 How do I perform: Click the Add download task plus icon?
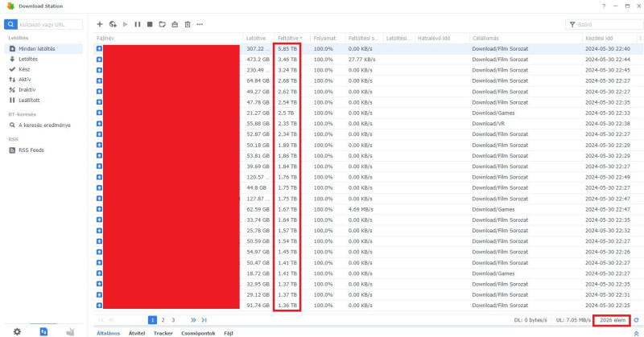coord(100,24)
